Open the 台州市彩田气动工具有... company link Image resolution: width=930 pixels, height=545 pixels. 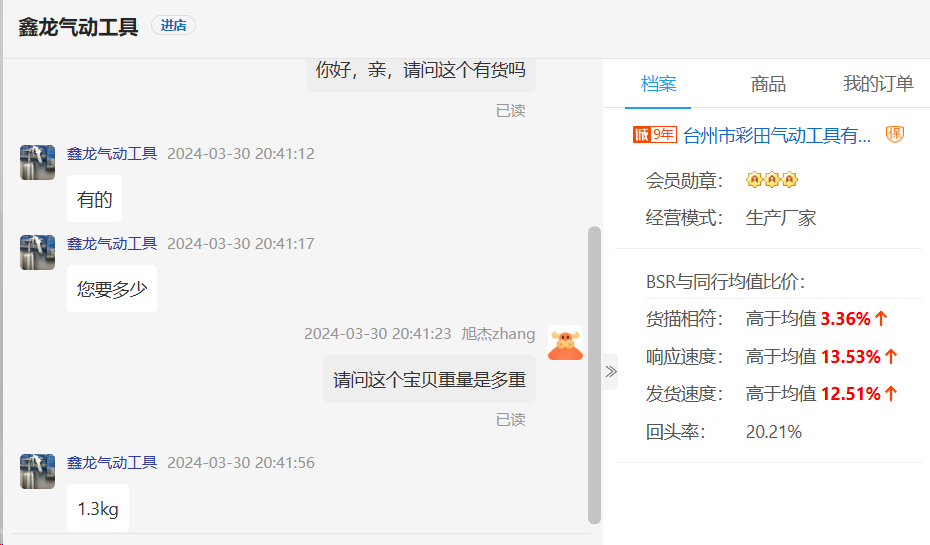[776, 136]
